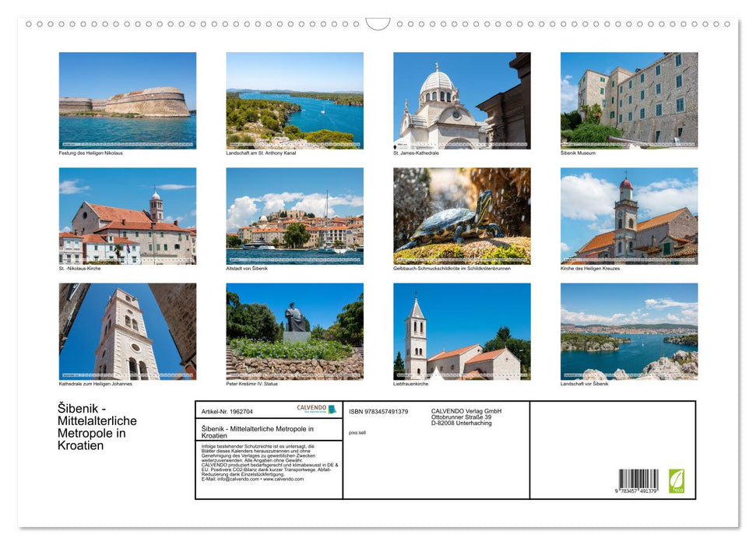
Task: Click the Šibenik Museum photo
Action: pos(628,100)
